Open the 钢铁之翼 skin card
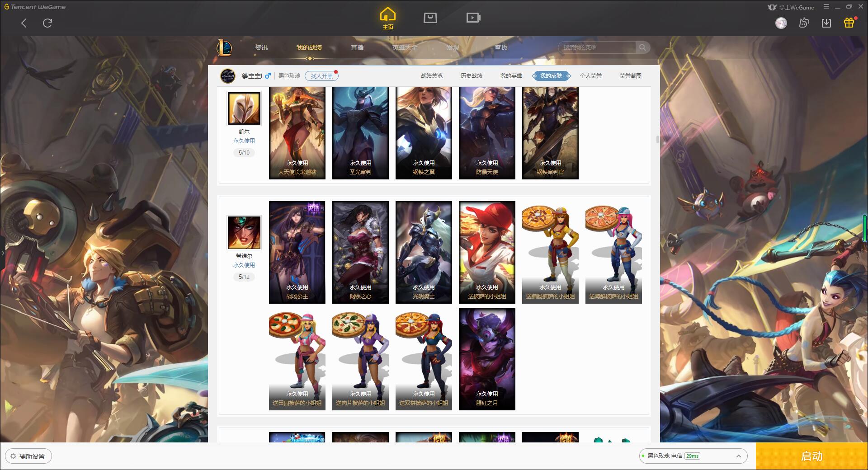The width and height of the screenshot is (868, 470). 424,133
